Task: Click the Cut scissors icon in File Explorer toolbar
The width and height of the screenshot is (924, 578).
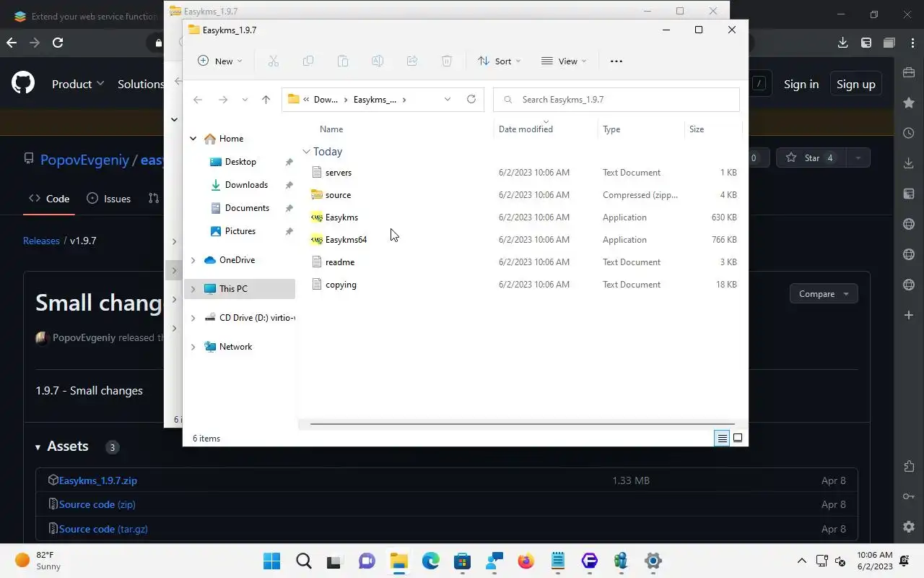Action: pos(273,61)
